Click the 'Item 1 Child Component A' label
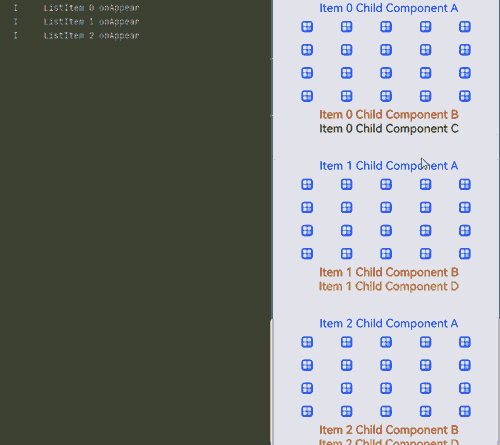The width and height of the screenshot is (500, 445). (x=389, y=166)
